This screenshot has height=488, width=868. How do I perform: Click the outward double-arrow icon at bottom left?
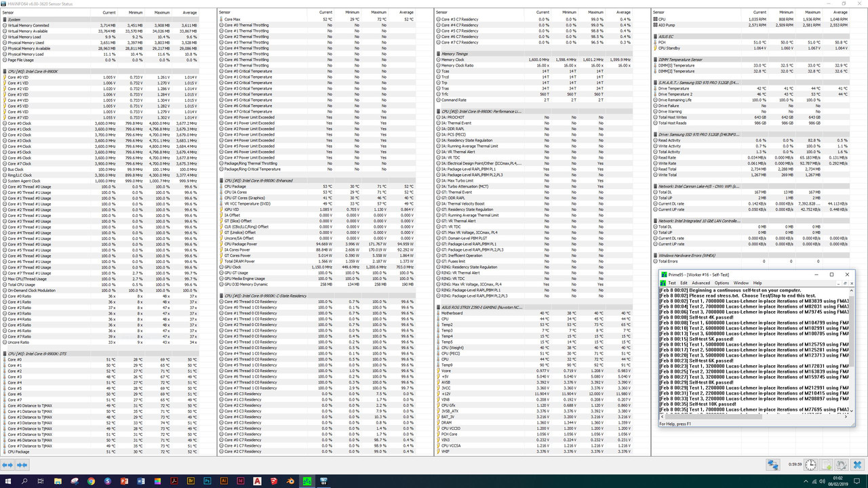pyautogui.click(x=7, y=465)
